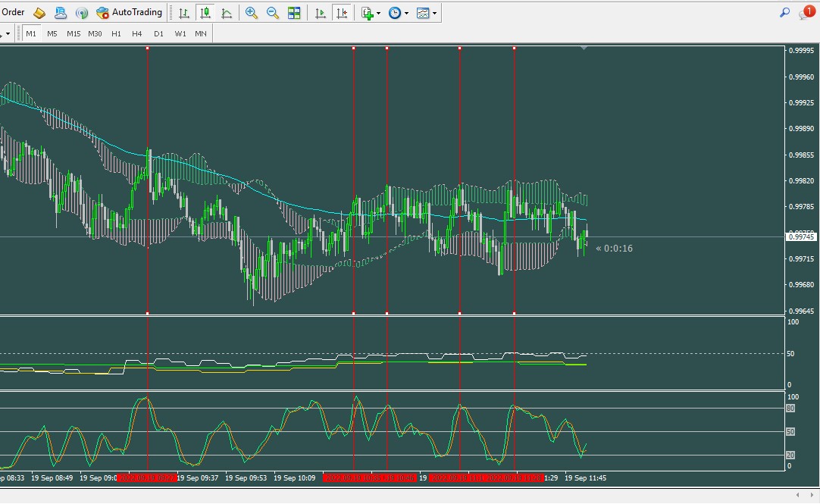Screen dimensions: 820x504
Task: Switch chart to candlesticks mode
Action: [205, 13]
